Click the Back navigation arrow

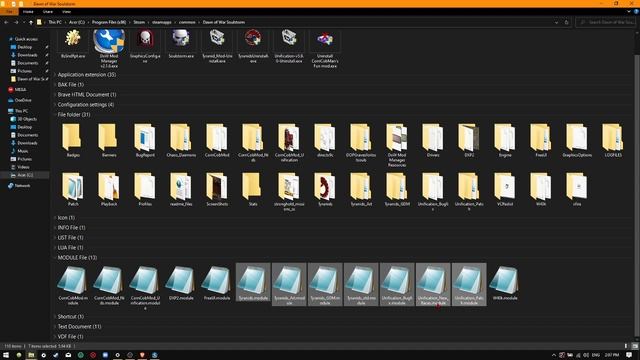pos(6,22)
